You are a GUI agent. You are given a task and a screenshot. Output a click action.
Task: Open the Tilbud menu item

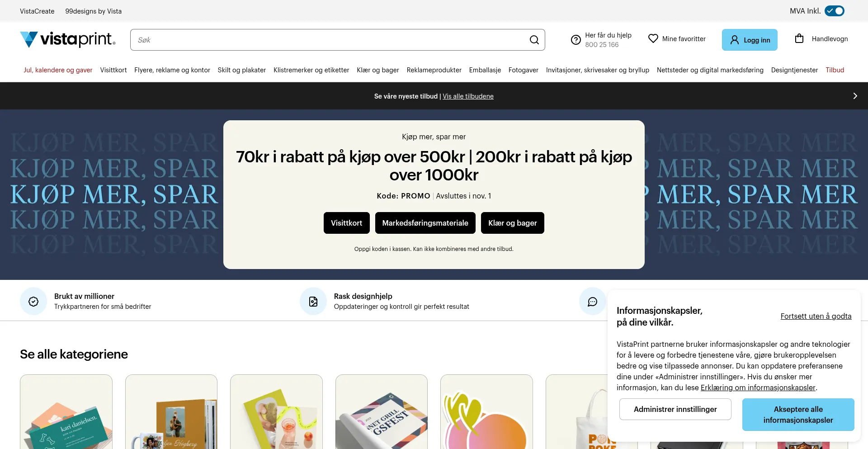(835, 70)
